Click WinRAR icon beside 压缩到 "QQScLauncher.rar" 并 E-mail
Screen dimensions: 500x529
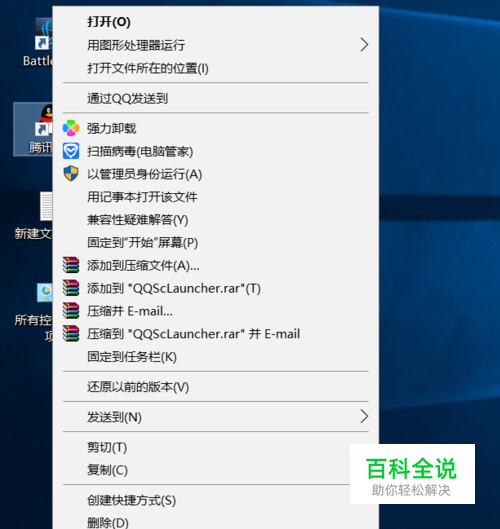tap(71, 334)
